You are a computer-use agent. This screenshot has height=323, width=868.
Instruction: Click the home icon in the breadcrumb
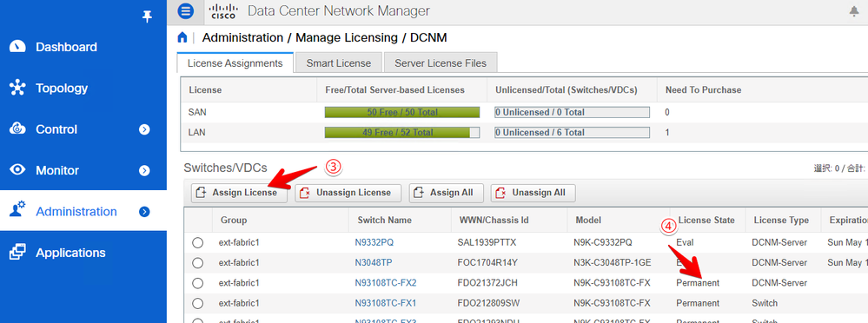[182, 37]
